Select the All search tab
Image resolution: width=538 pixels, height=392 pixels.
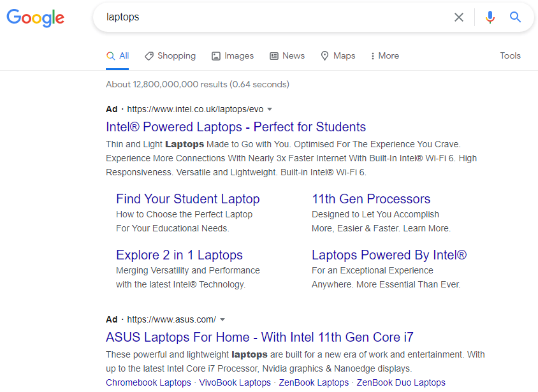[x=117, y=55]
